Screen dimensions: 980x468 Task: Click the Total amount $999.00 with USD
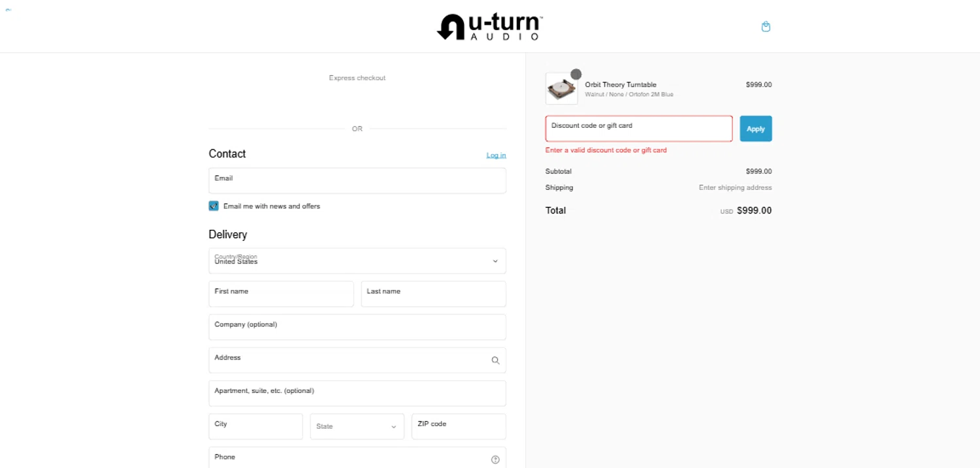(746, 211)
